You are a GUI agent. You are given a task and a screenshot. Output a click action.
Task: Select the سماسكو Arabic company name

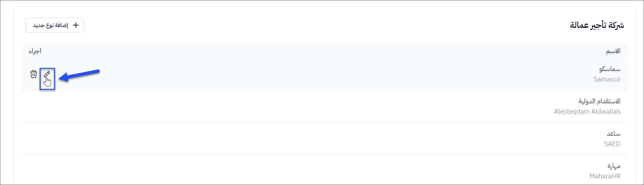point(609,69)
